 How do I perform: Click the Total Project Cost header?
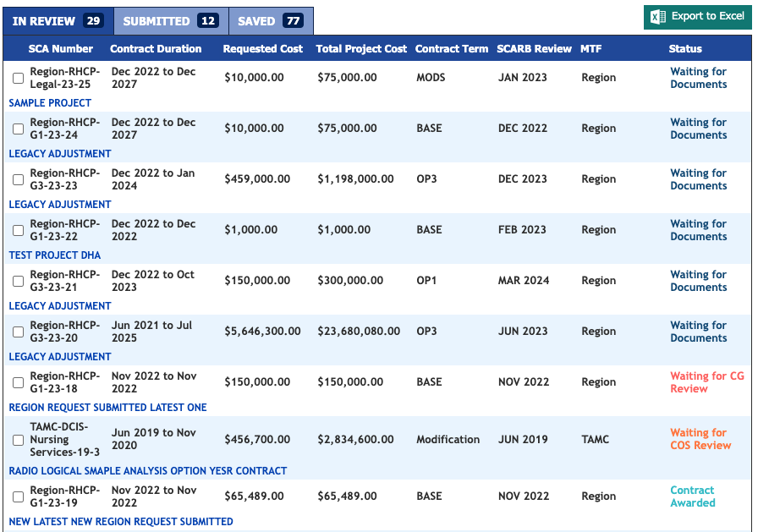click(361, 49)
